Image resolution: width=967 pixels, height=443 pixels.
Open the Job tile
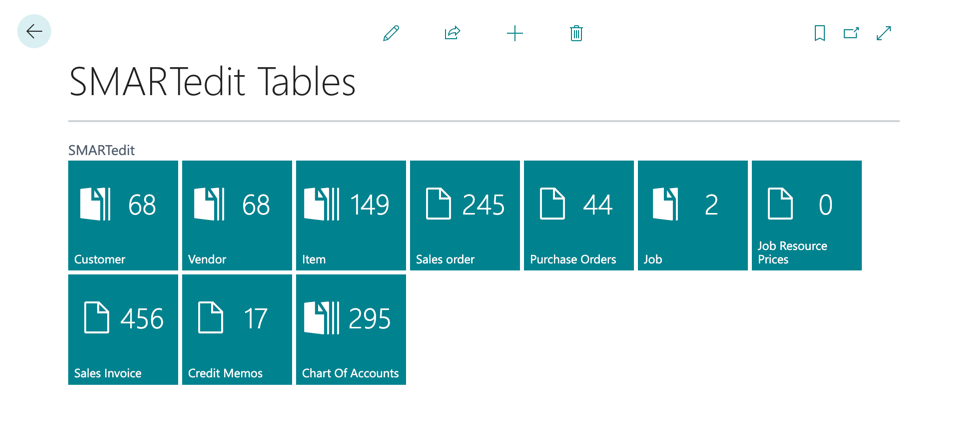[693, 215]
